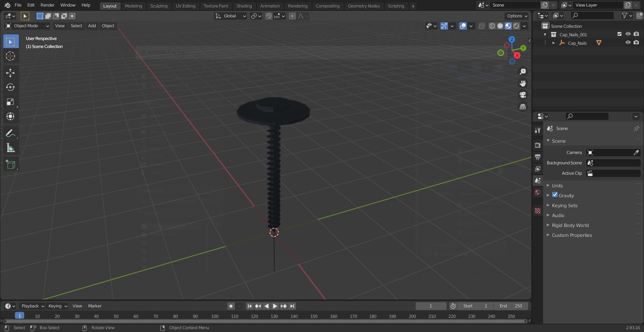Select the Select Box tool in toolbar

11,41
